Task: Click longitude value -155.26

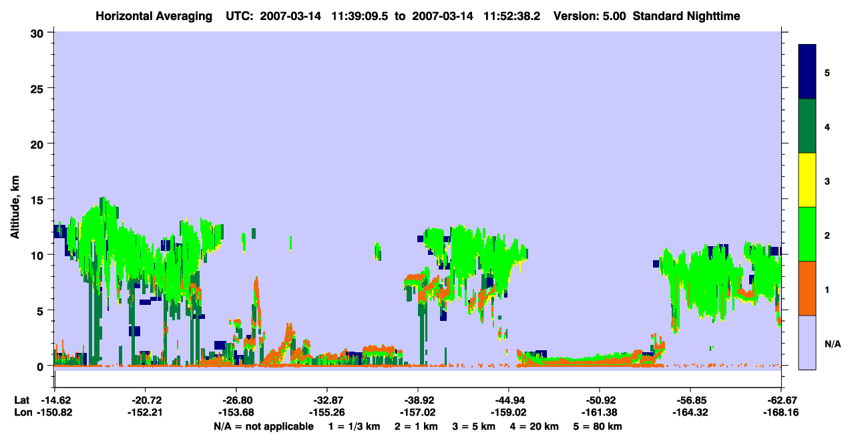Action: [327, 412]
